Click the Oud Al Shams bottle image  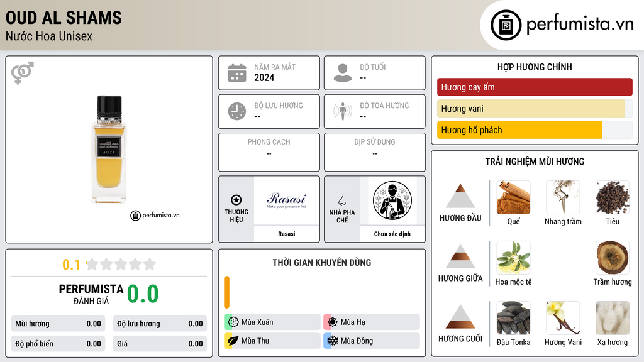(109, 150)
